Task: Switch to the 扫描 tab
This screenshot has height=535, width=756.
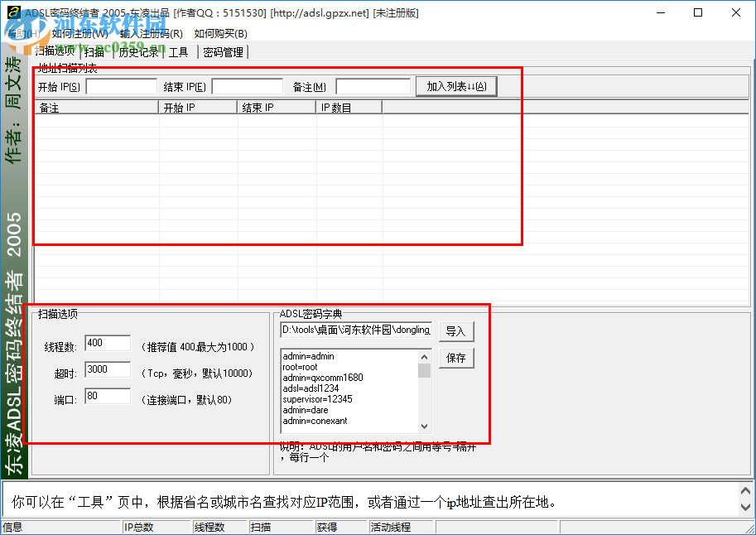Action: tap(94, 51)
